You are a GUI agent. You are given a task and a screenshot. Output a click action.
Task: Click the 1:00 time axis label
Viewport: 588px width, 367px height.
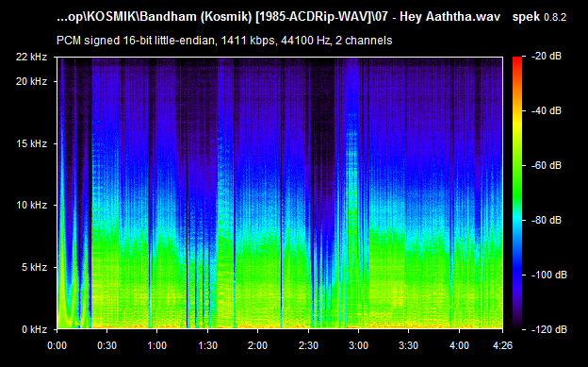pyautogui.click(x=156, y=345)
